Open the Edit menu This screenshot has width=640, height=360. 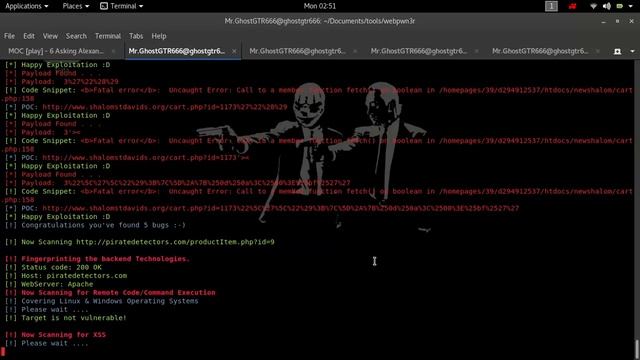coord(29,36)
